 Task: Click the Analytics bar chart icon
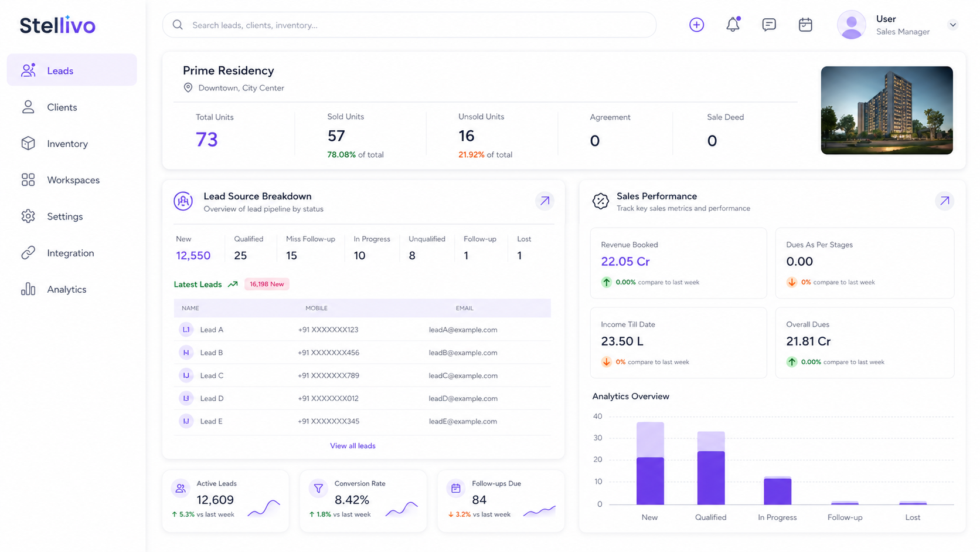pos(28,289)
